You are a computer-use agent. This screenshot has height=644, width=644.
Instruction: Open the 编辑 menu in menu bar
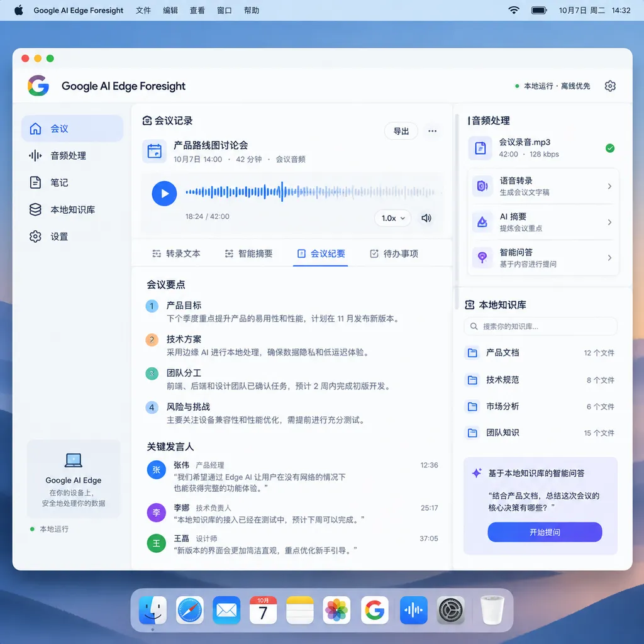click(170, 10)
